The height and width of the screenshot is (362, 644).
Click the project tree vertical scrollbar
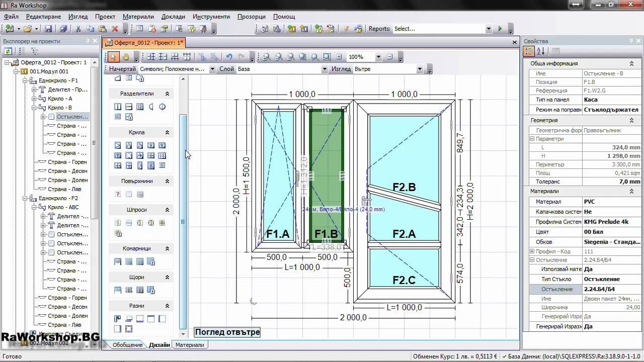94,142
